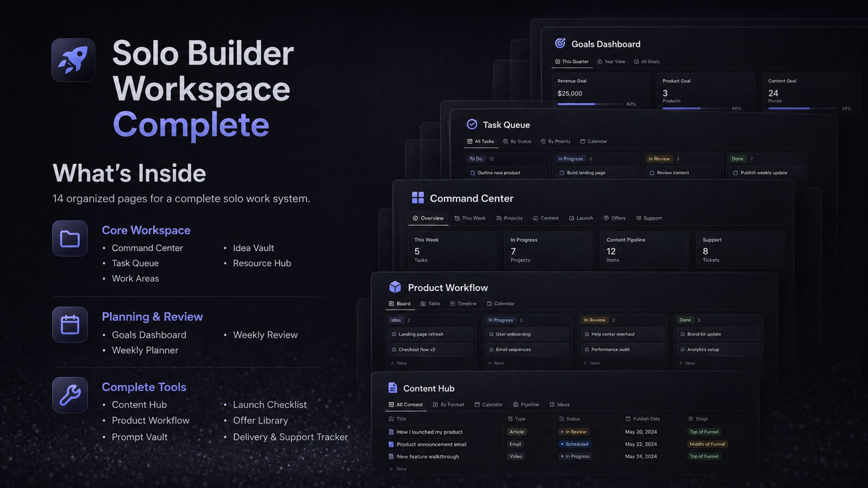Open the Content Pipeline stat card
The height and width of the screenshot is (488, 868).
pos(644,250)
